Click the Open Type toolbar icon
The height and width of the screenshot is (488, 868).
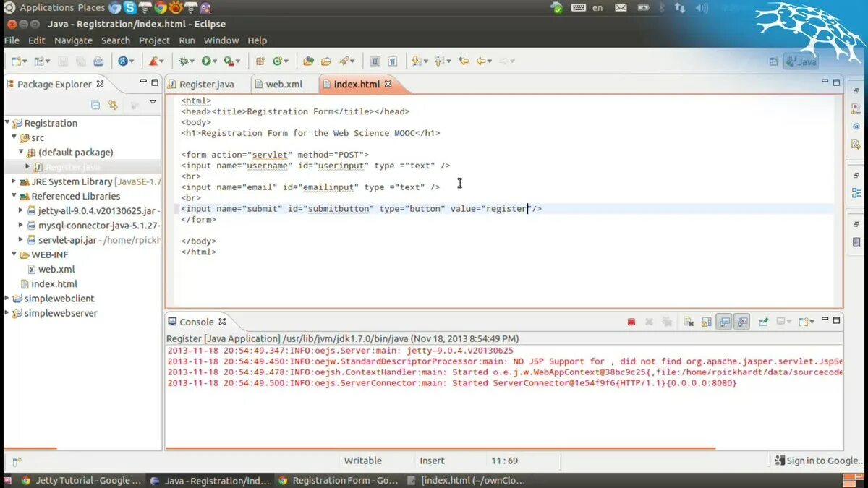pyautogui.click(x=308, y=61)
